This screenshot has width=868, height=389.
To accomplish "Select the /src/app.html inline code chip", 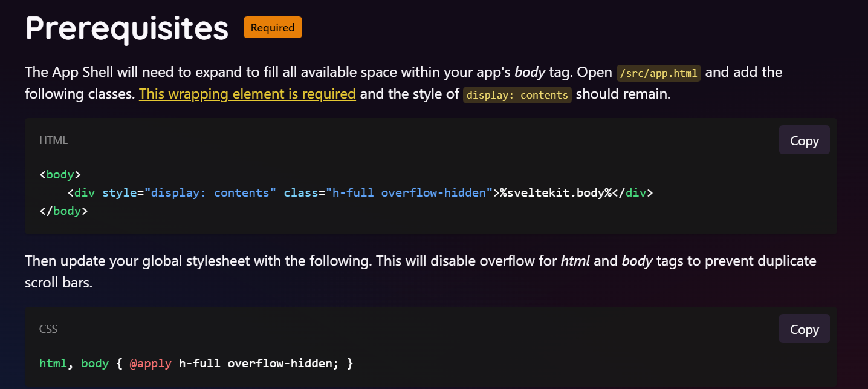I will coord(658,73).
